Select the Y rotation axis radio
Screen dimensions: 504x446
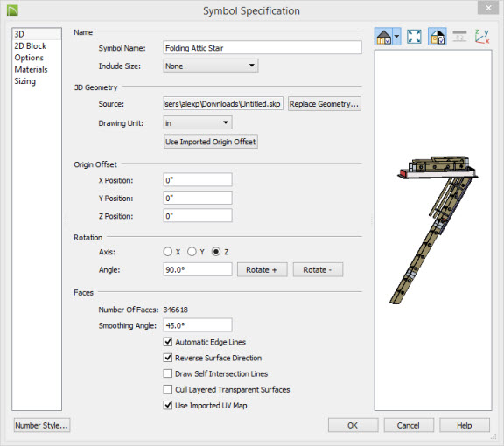pyautogui.click(x=192, y=252)
